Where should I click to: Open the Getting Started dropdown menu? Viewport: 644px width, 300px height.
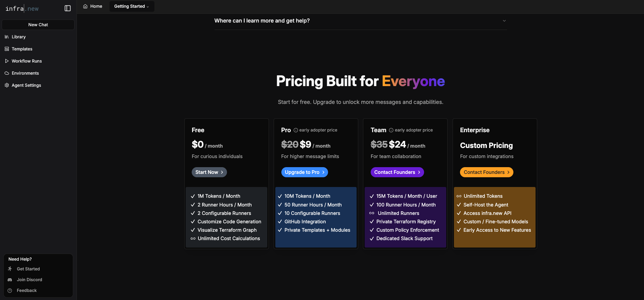pos(132,6)
